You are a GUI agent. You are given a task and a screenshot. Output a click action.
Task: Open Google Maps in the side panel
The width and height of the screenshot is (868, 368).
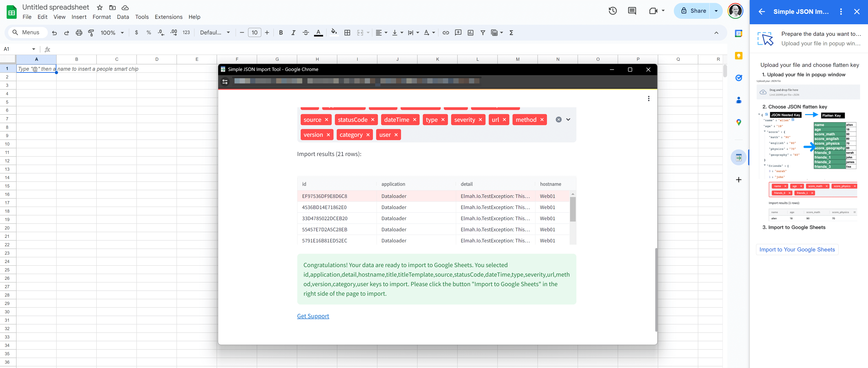point(739,122)
